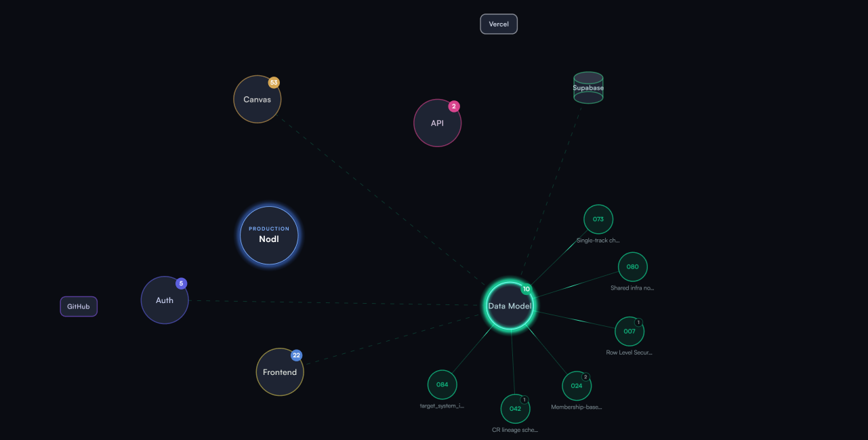This screenshot has width=868, height=440.
Task: Click the green 10 badge on Data Model
Action: [x=526, y=289]
